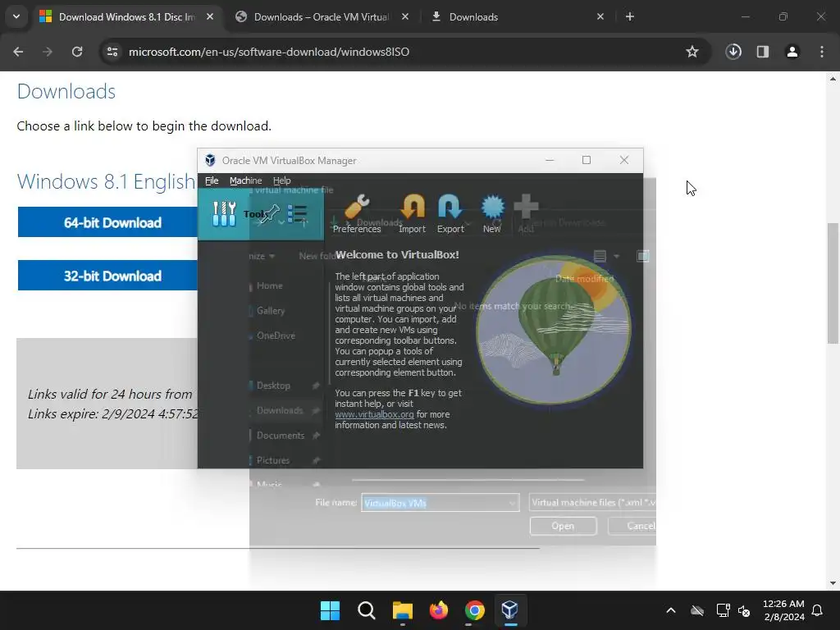
Task: Open VirtualBox Preferences
Action: pos(357,214)
